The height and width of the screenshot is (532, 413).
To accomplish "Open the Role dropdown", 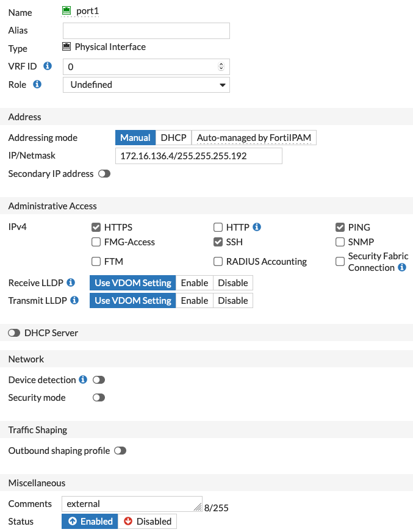I will tap(146, 85).
